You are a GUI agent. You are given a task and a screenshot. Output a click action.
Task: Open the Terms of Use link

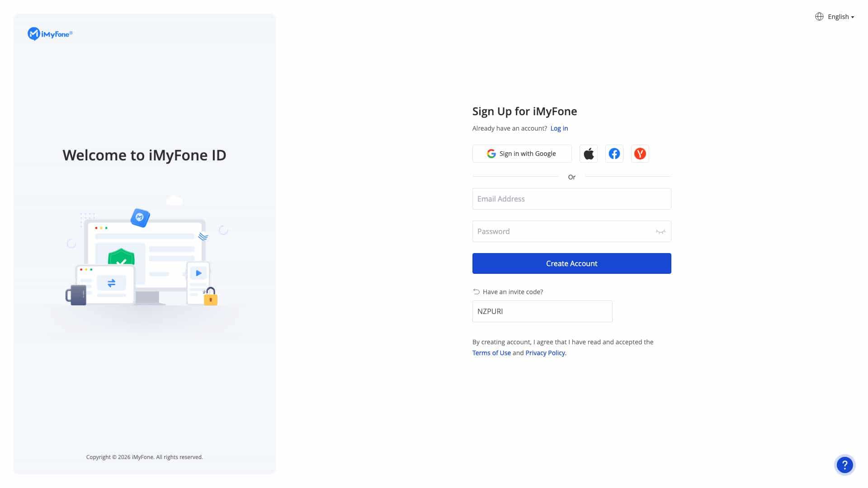point(491,353)
